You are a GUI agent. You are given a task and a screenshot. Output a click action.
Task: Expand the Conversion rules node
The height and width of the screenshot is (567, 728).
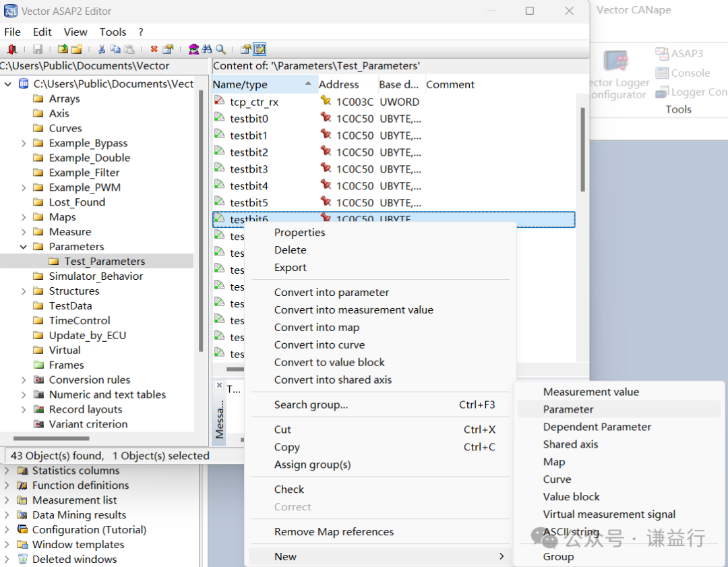[x=23, y=380]
